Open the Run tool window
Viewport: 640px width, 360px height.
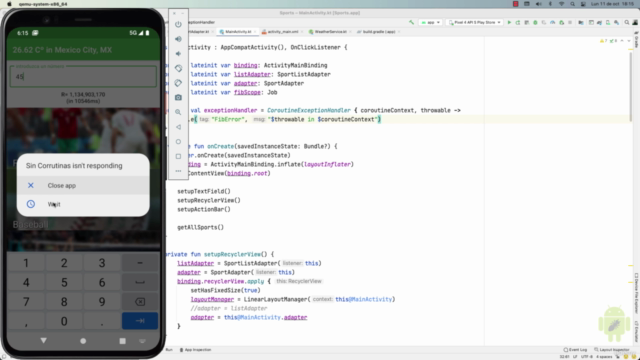click(x=169, y=350)
